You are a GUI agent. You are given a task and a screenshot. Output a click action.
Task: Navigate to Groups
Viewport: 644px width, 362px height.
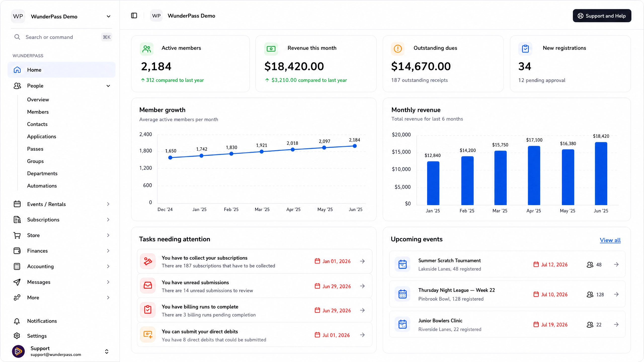click(35, 161)
